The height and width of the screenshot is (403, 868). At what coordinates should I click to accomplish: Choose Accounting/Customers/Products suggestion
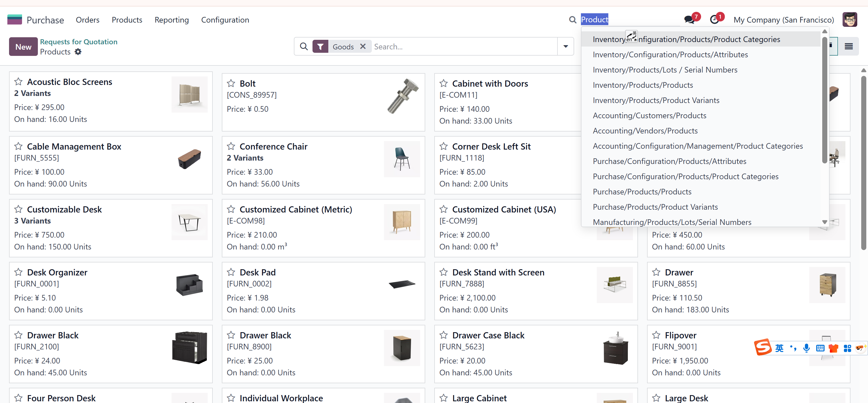701,115
